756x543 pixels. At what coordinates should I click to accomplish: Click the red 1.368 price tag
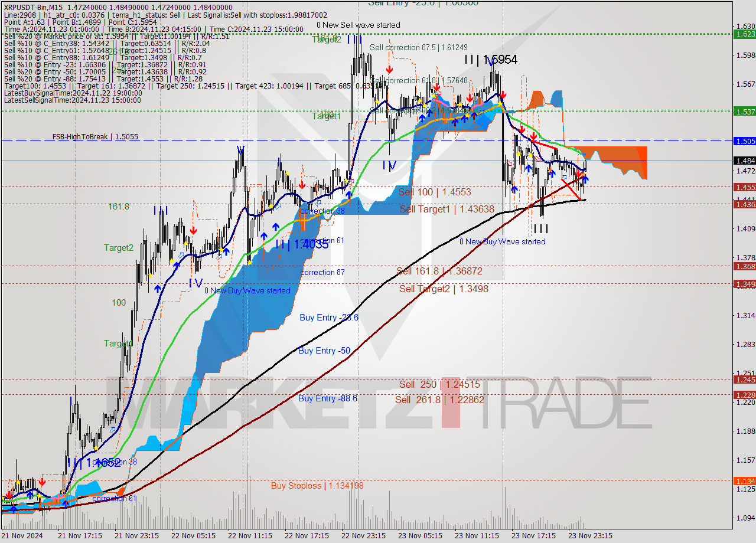pyautogui.click(x=744, y=266)
